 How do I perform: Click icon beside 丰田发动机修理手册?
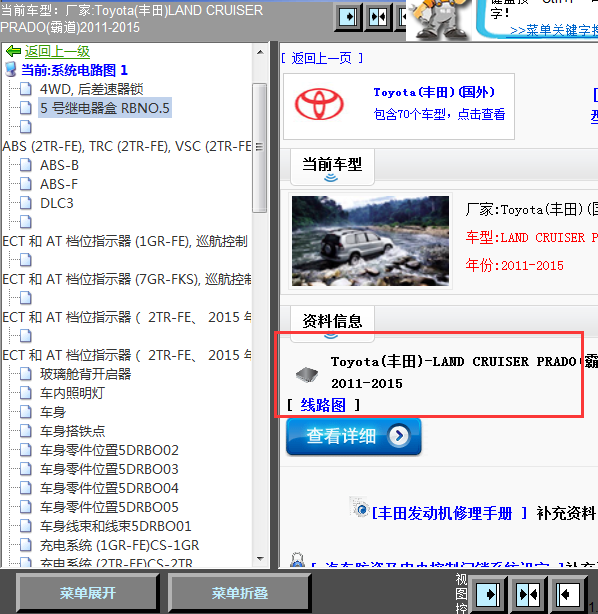tap(360, 507)
